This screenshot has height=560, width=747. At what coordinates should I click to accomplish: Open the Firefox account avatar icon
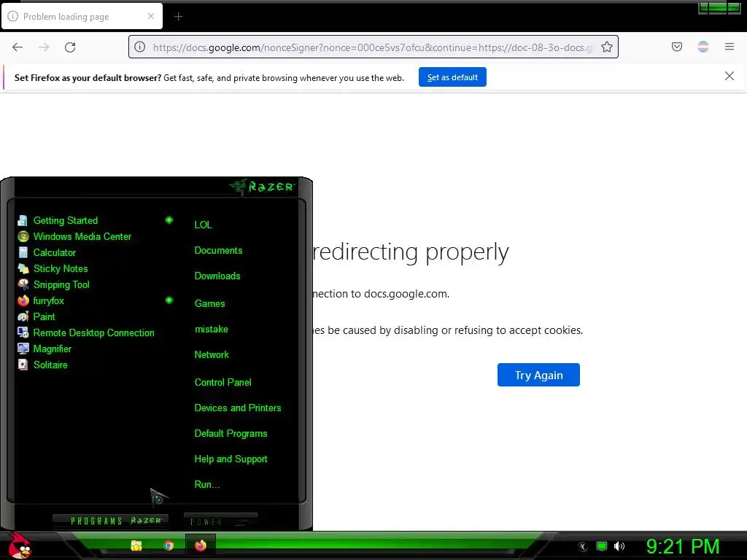703,47
